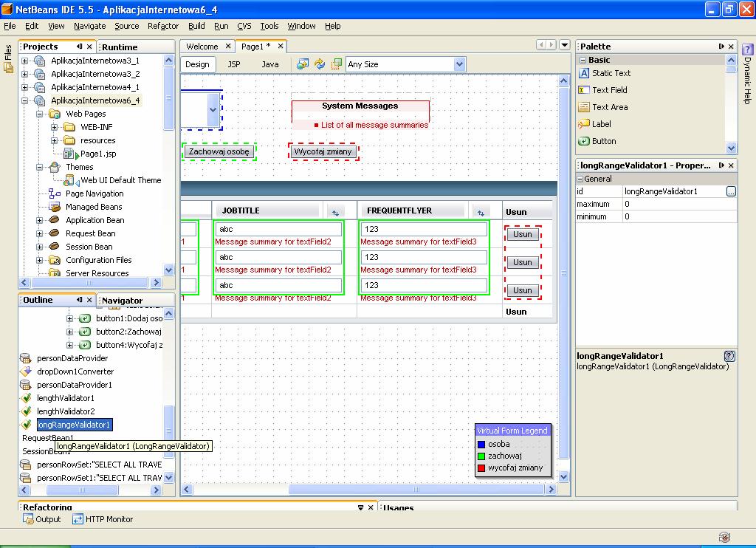Click the Wycofaj zmiany button
This screenshot has width=756, height=548.
point(323,151)
